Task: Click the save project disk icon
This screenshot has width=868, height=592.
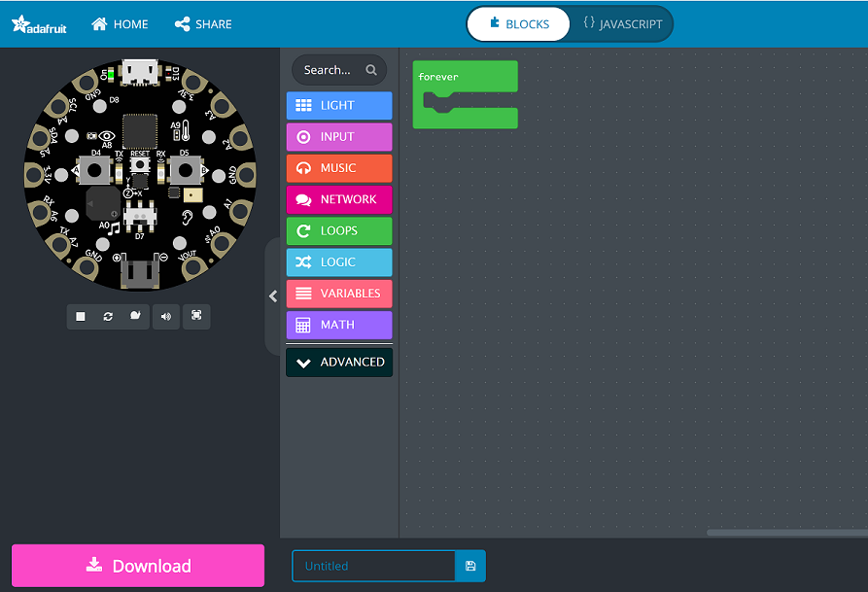Action: pyautogui.click(x=470, y=566)
